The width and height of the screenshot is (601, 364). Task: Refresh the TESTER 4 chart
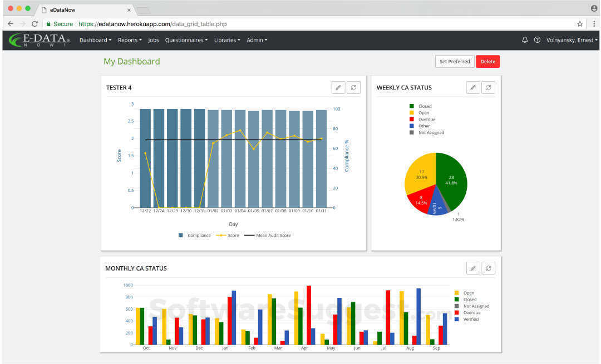coord(353,87)
